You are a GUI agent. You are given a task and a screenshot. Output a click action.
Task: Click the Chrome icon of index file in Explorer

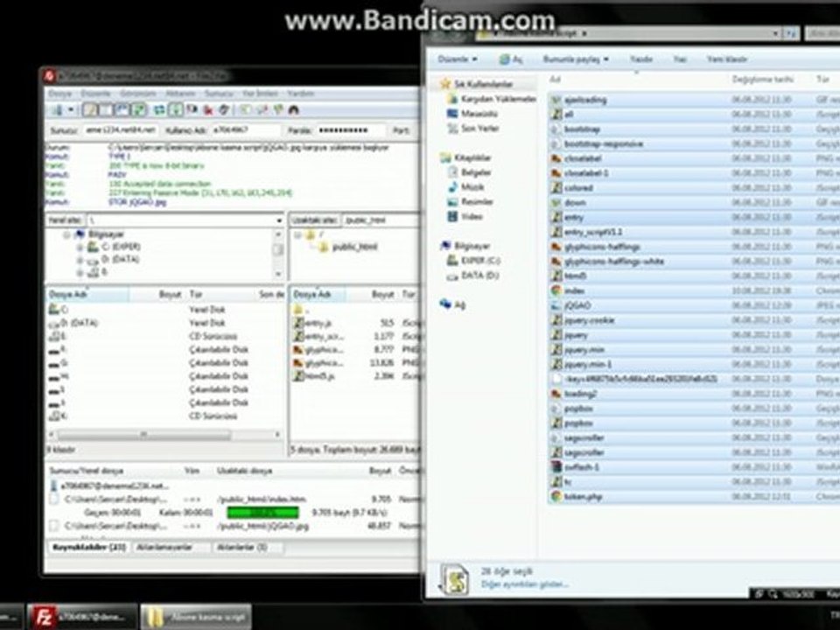[556, 290]
